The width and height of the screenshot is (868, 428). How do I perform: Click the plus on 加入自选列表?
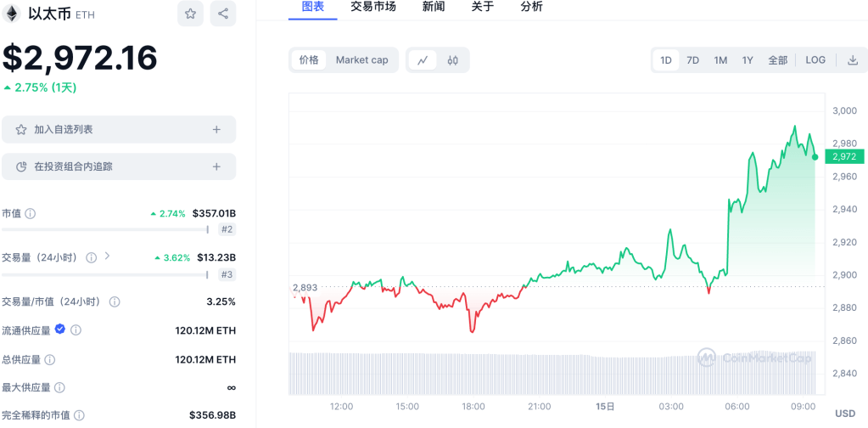coord(216,129)
